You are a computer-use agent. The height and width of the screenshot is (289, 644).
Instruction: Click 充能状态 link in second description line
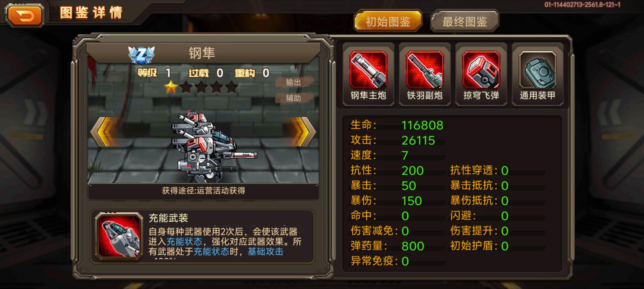point(184,242)
